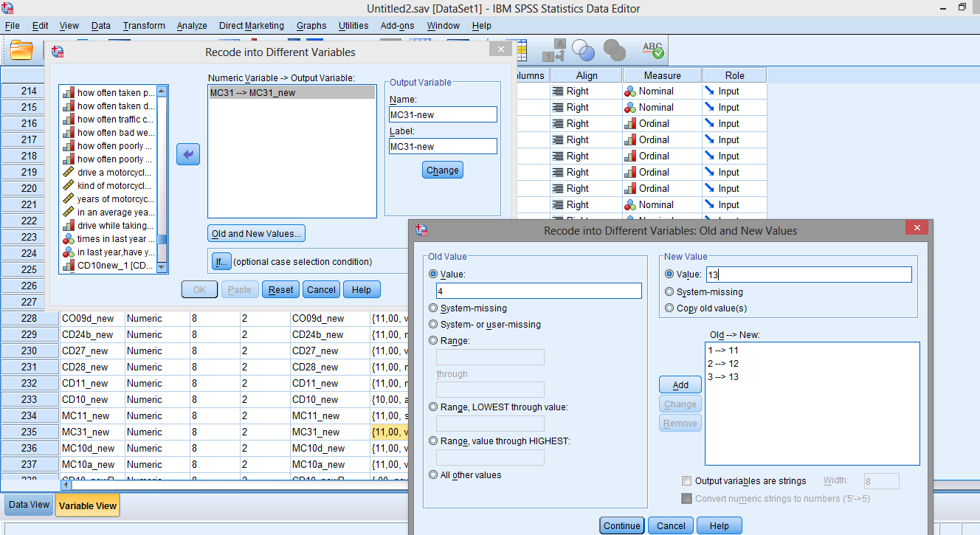The width and height of the screenshot is (980, 535).
Task: Select New Value 'System-missing' radio button
Action: click(x=669, y=291)
